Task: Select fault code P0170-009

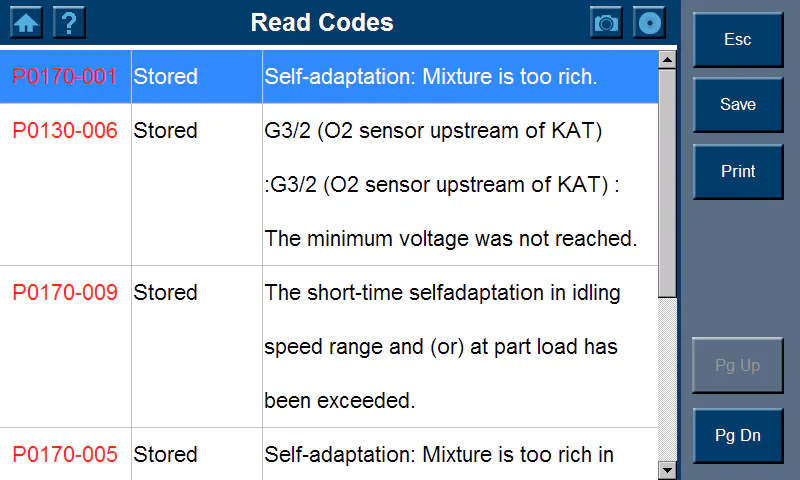Action: click(x=65, y=293)
